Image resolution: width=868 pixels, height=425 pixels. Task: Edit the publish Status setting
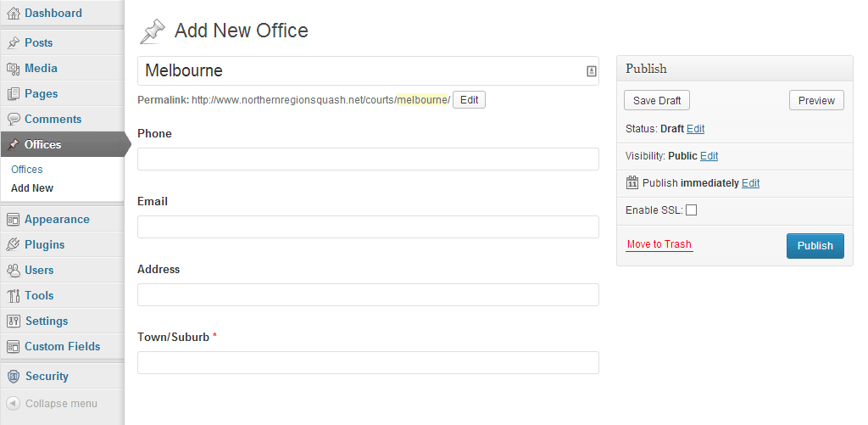pos(695,129)
